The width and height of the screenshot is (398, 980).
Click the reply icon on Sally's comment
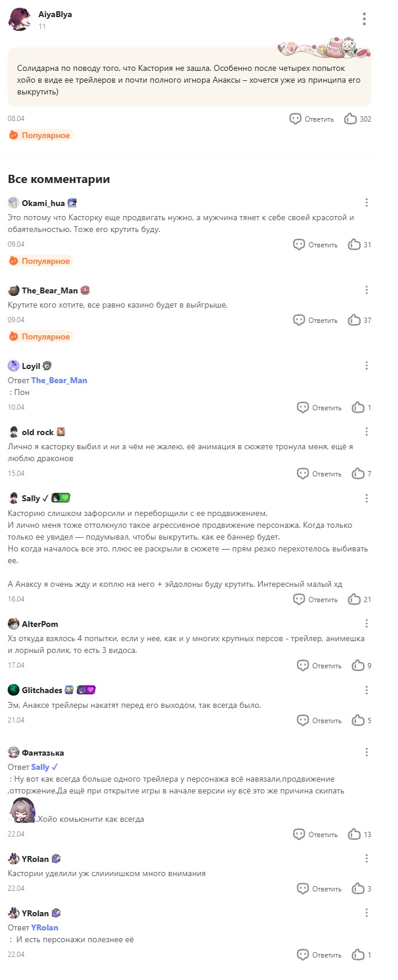(299, 599)
